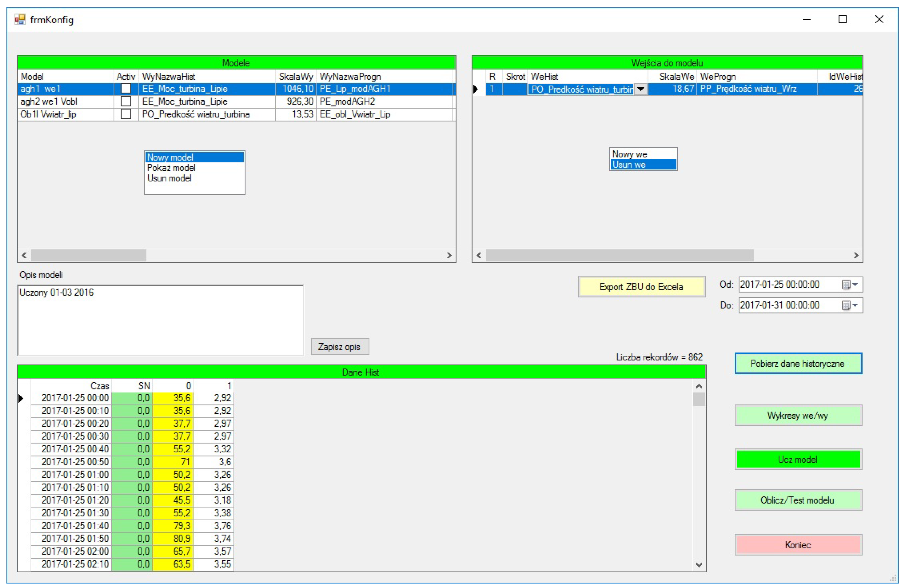Check Activ box for Ob1l Vwiatr_lip row

click(126, 114)
